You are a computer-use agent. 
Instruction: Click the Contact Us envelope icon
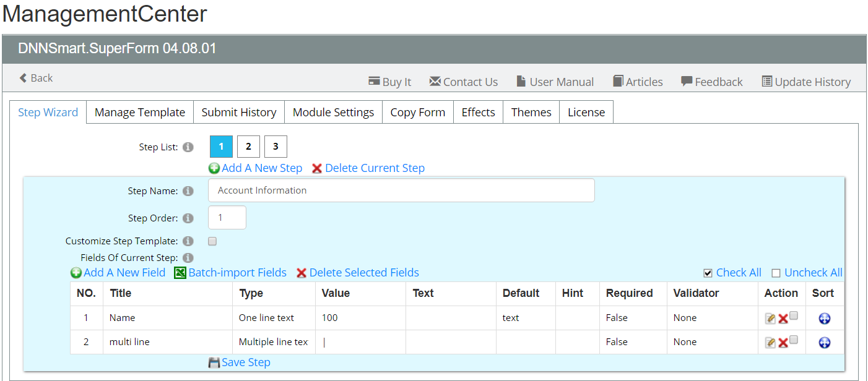coord(435,82)
